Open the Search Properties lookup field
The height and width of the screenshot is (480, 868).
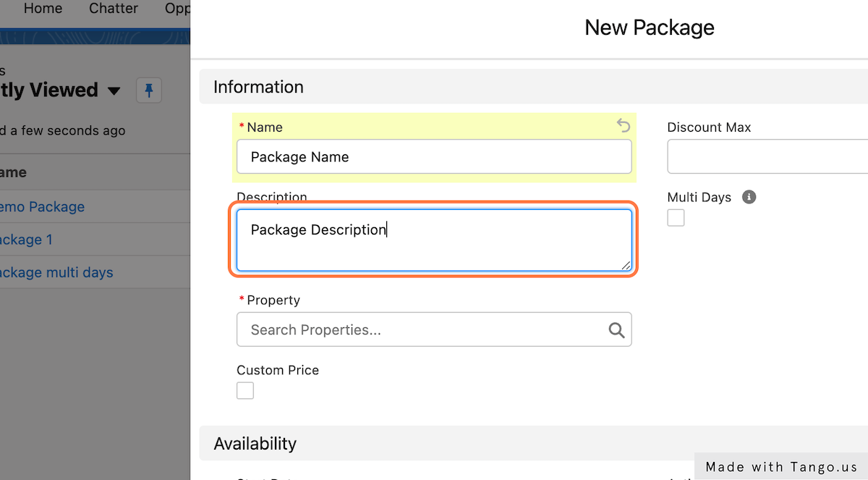coord(423,330)
